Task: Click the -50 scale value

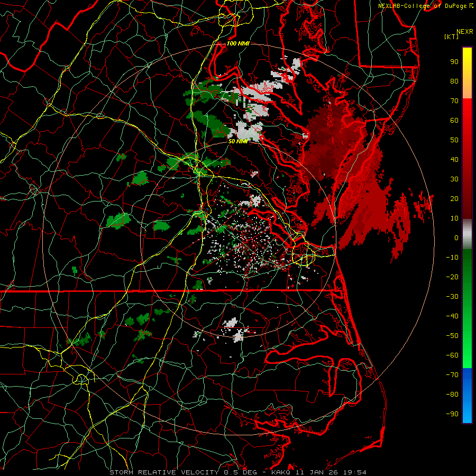Action: point(452,336)
